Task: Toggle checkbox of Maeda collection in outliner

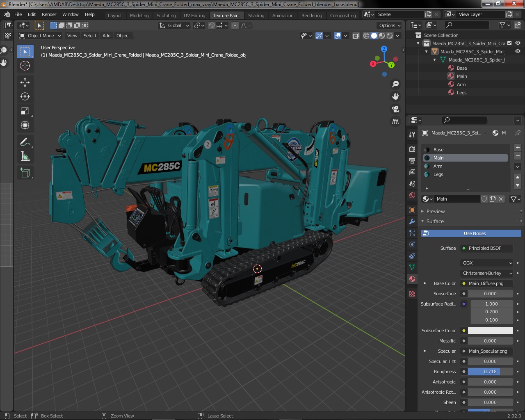Action: 509,43
